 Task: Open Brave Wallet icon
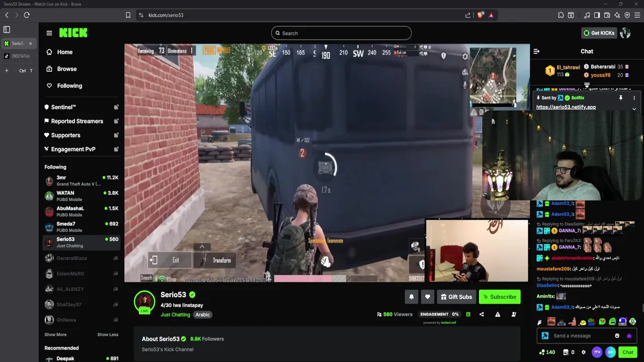(x=607, y=15)
